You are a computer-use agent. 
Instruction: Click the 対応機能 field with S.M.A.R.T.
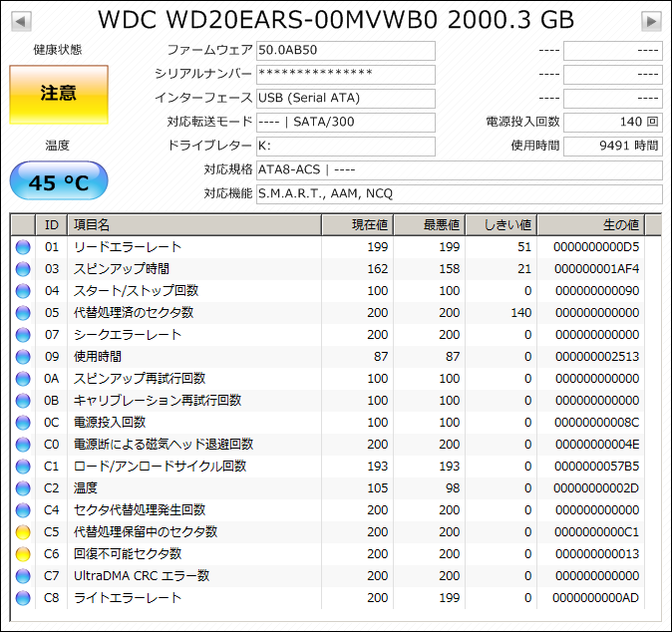click(x=460, y=194)
